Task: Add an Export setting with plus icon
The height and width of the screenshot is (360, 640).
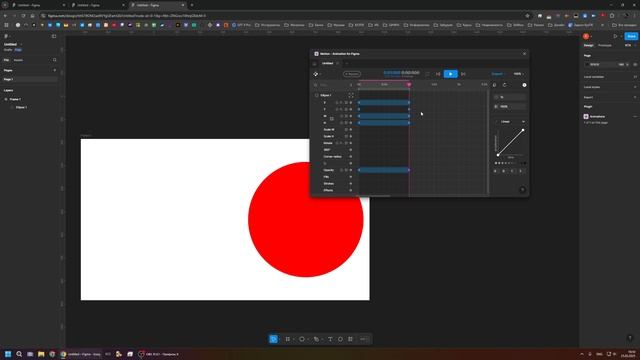Action: point(635,97)
